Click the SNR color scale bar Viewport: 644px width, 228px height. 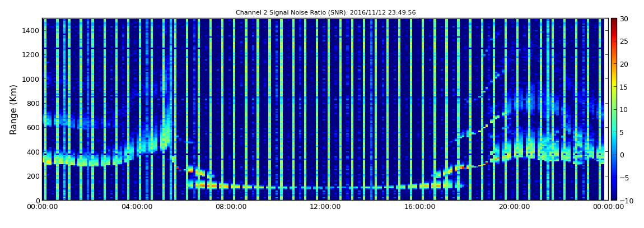[x=614, y=109]
